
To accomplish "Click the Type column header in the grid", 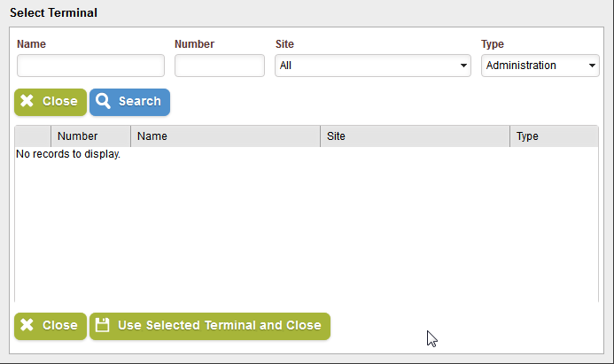I will (x=527, y=136).
